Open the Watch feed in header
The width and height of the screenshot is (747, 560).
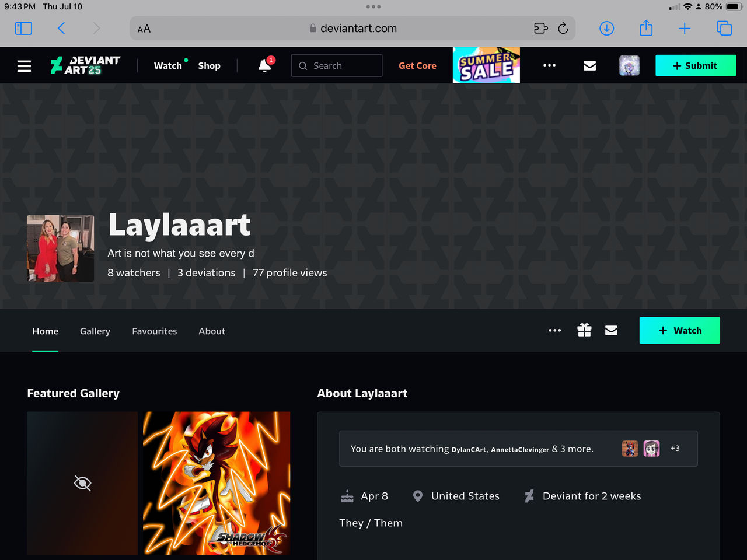pos(168,65)
